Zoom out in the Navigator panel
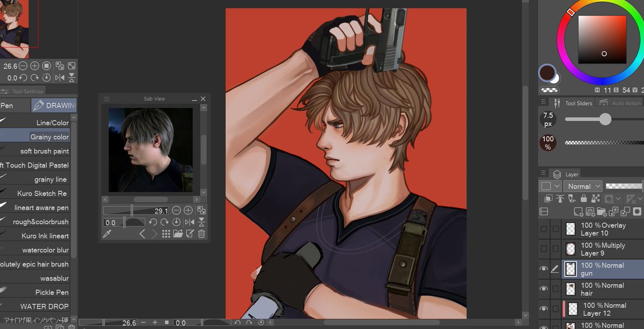The width and height of the screenshot is (644, 329). click(23, 66)
